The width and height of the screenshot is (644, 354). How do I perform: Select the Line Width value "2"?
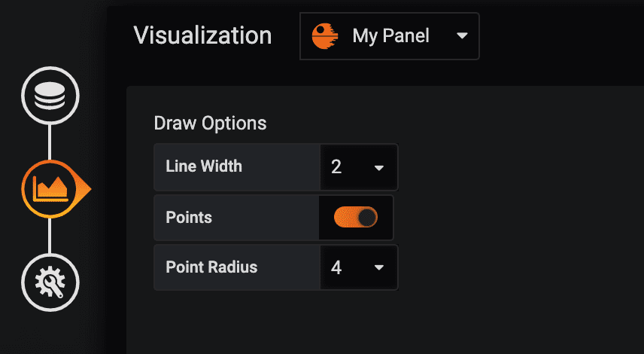coord(336,166)
